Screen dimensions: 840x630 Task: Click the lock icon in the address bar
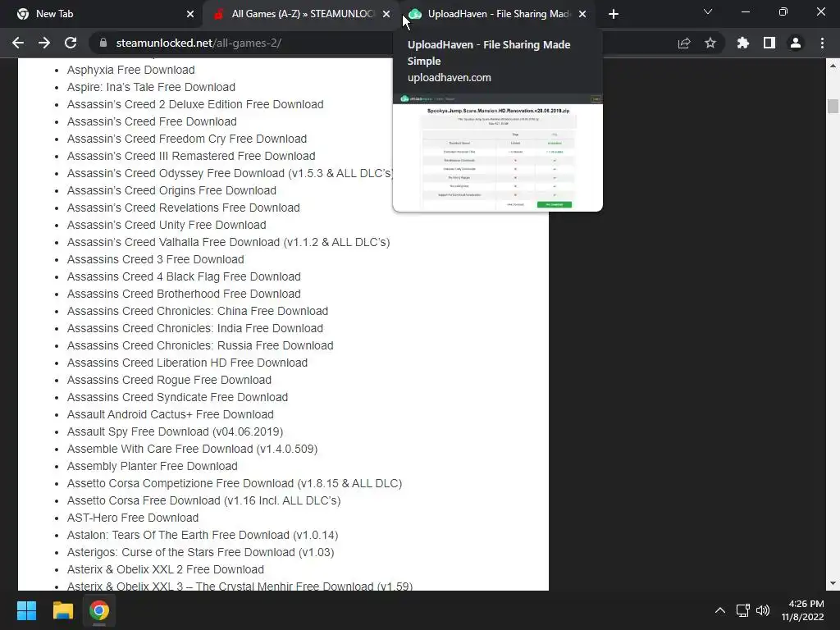pos(103,43)
